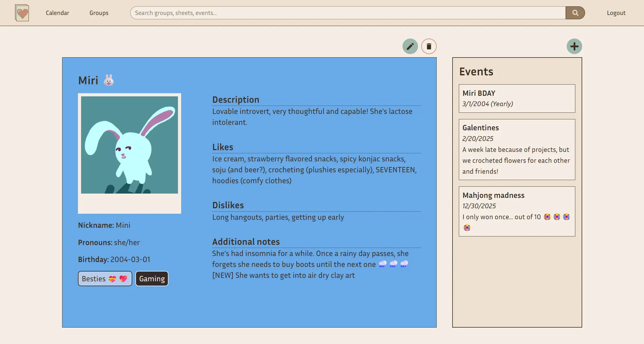Open the Groups menu item

(99, 13)
